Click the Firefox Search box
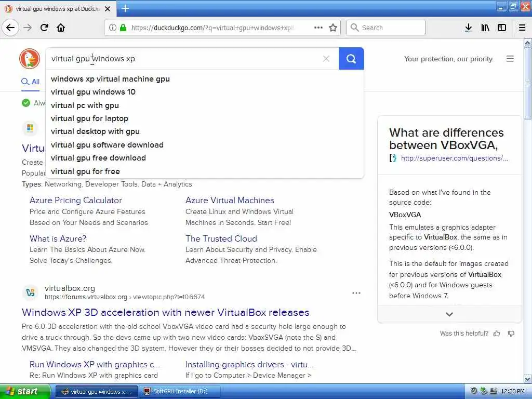The image size is (532, 399). [386, 28]
